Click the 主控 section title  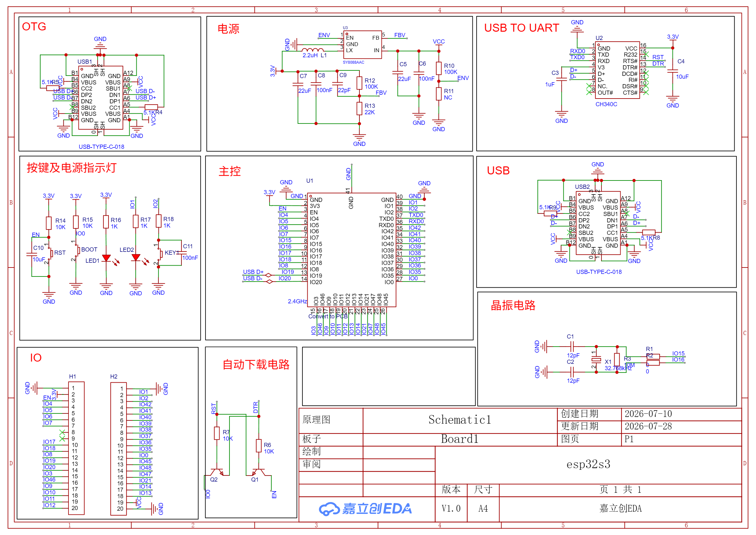[x=230, y=171]
